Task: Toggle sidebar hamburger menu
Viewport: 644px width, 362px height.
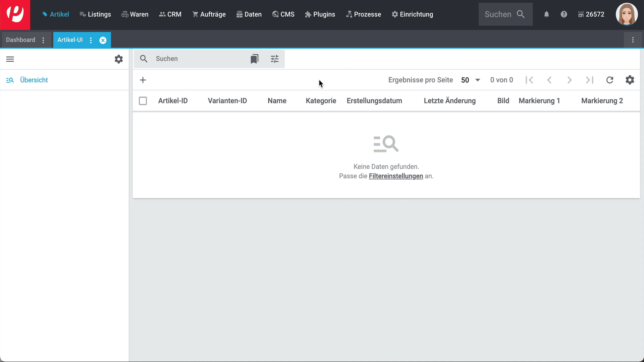Action: (10, 59)
